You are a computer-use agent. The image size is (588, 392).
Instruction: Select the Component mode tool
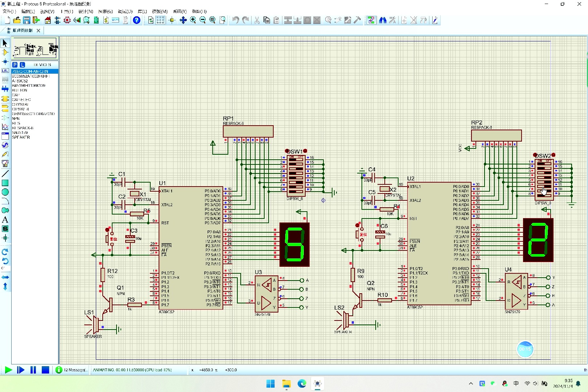pyautogui.click(x=5, y=53)
